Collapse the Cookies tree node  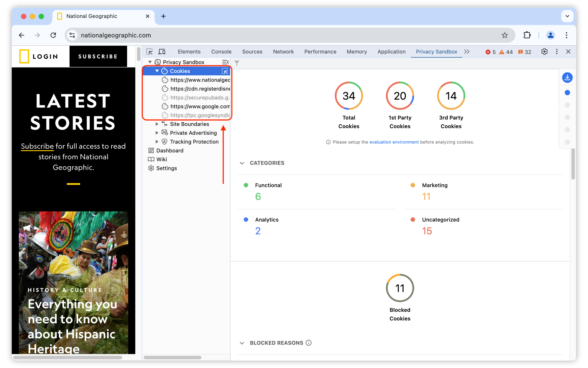point(157,71)
